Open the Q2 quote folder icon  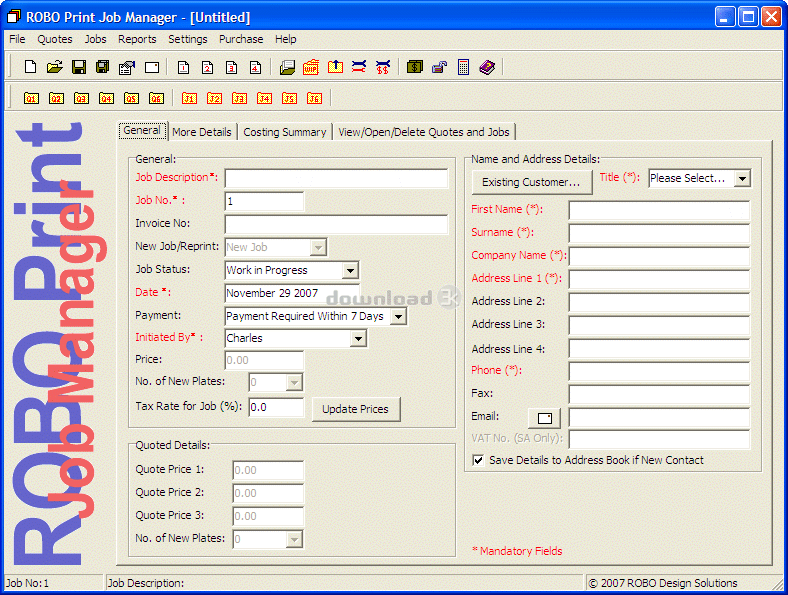[56, 98]
